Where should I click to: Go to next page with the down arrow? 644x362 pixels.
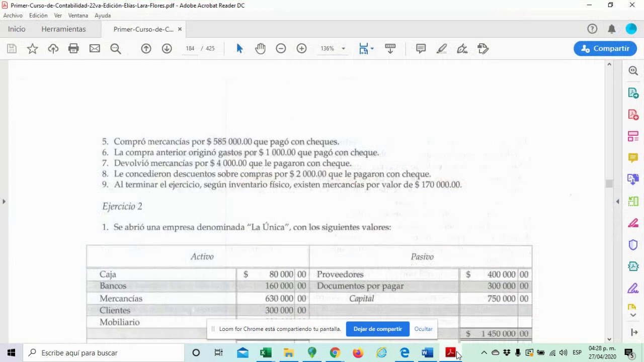pos(167,49)
